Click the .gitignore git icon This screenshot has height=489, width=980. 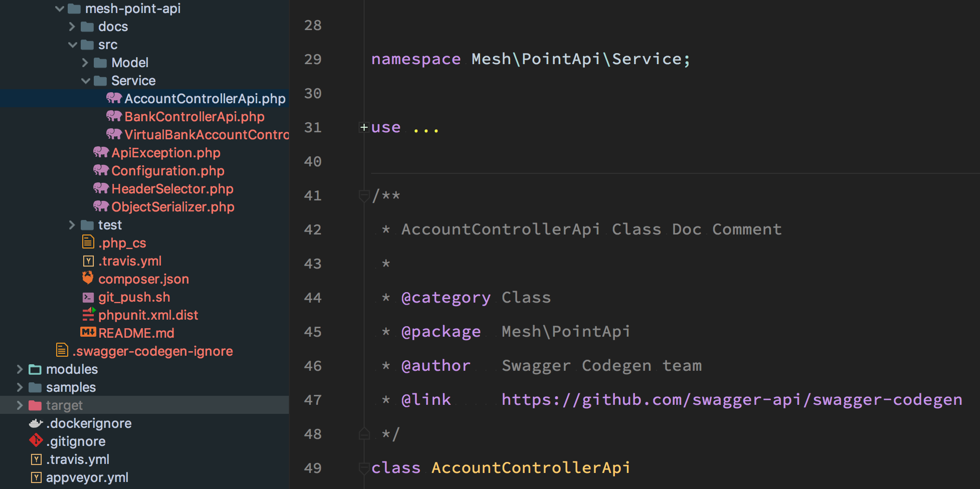click(36, 441)
